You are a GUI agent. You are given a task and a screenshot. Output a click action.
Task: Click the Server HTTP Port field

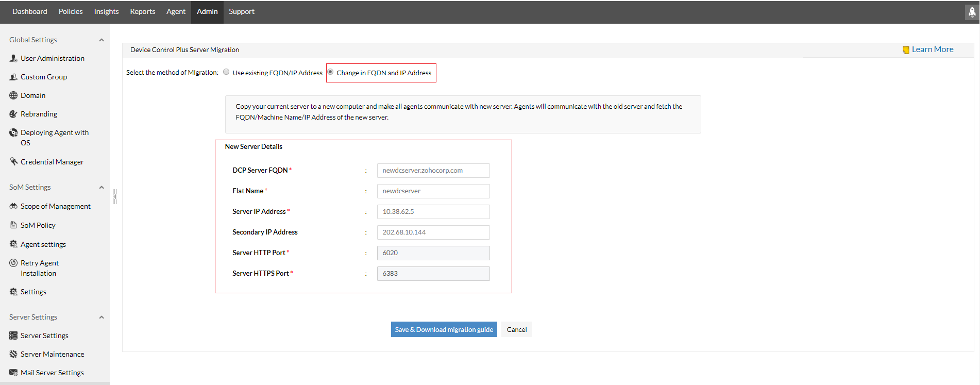click(433, 253)
